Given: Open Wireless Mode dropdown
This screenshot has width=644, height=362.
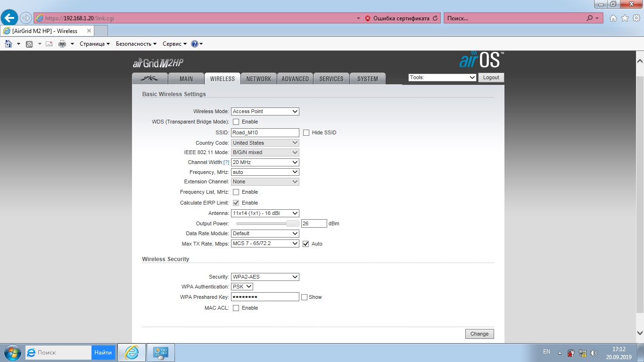Looking at the screenshot, I should tap(265, 111).
